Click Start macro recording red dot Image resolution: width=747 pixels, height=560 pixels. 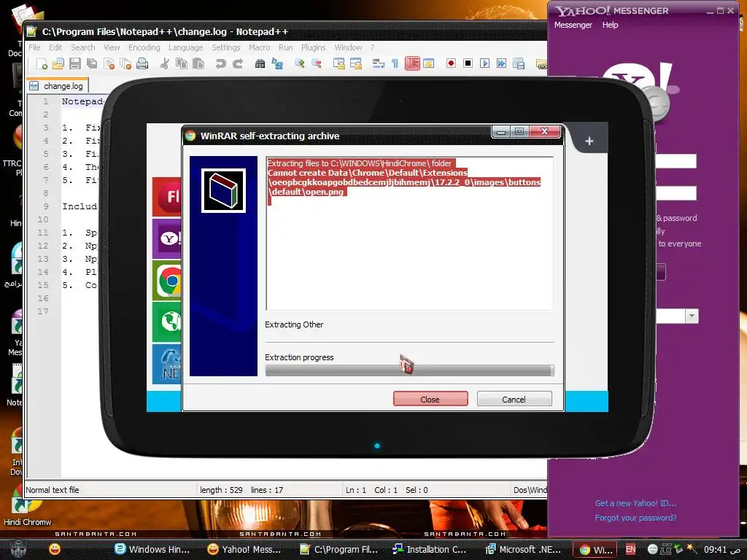[x=451, y=63]
